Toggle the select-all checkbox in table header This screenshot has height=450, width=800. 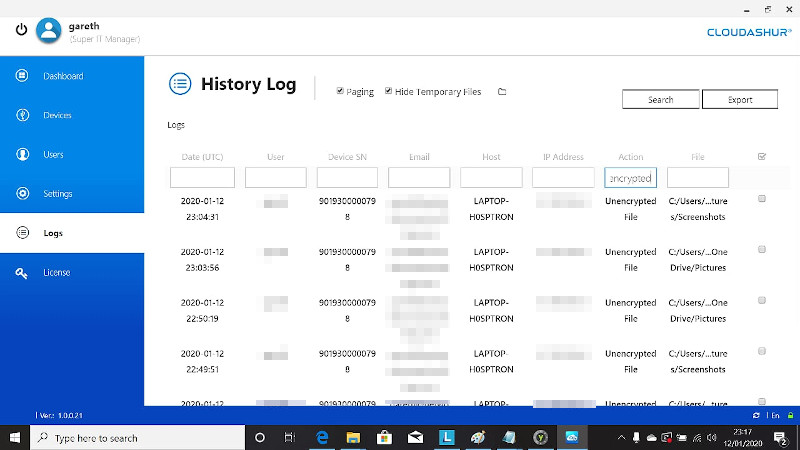tap(762, 156)
